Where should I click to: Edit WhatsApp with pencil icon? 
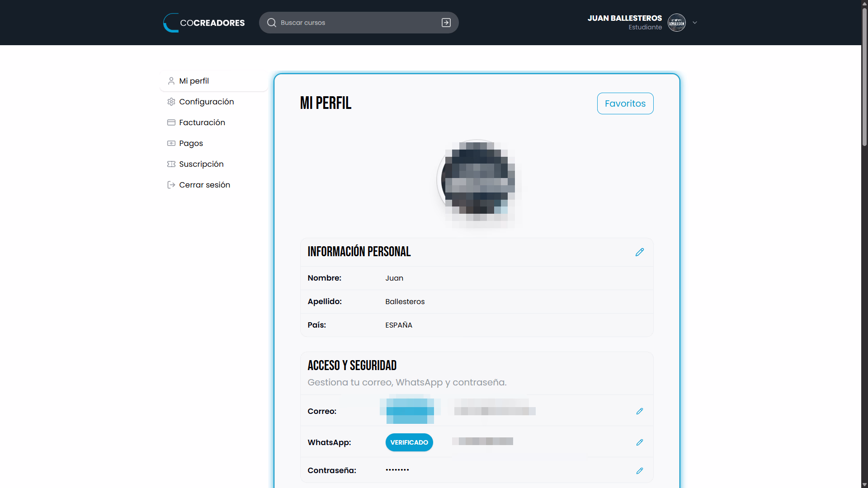tap(640, 442)
